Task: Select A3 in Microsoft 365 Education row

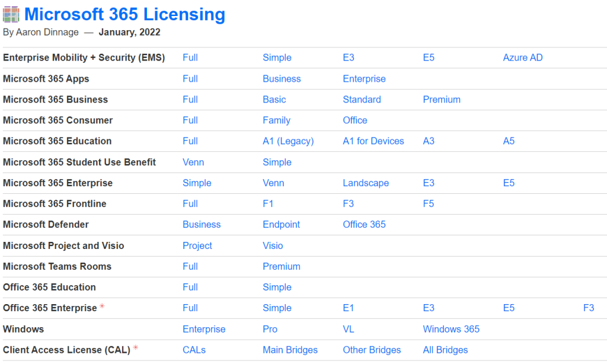Action: tap(429, 141)
